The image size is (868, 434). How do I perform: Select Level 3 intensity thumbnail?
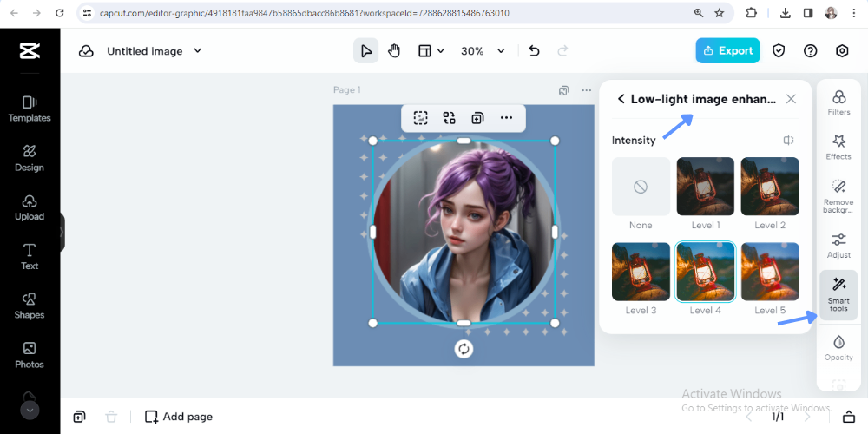click(641, 272)
